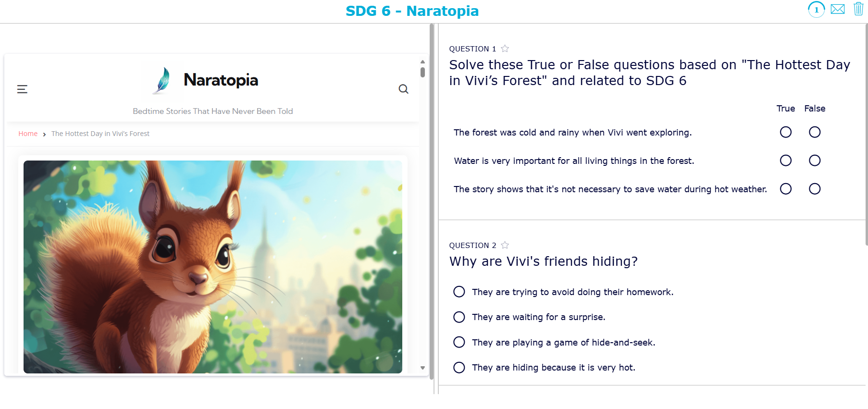Open the hamburger menu in Naratopia
Viewport: 868px width, 409px height.
22,89
